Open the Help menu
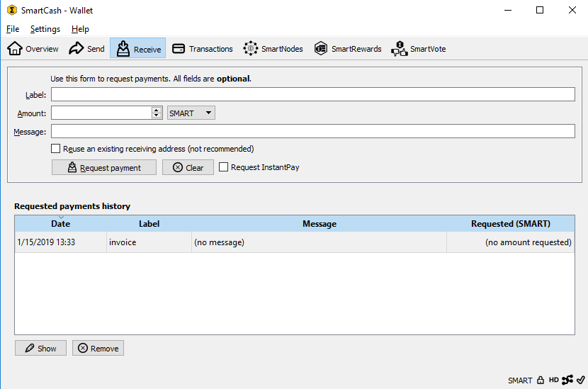 [80, 29]
